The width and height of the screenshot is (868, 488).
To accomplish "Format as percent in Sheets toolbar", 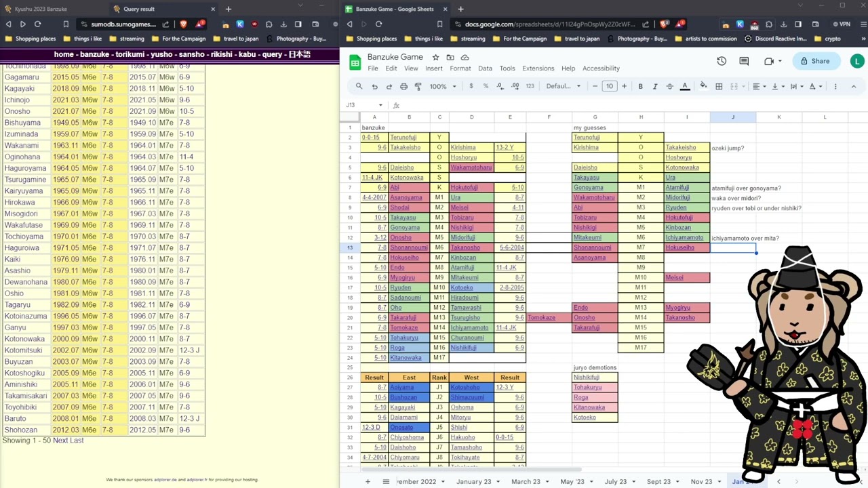I will (486, 86).
